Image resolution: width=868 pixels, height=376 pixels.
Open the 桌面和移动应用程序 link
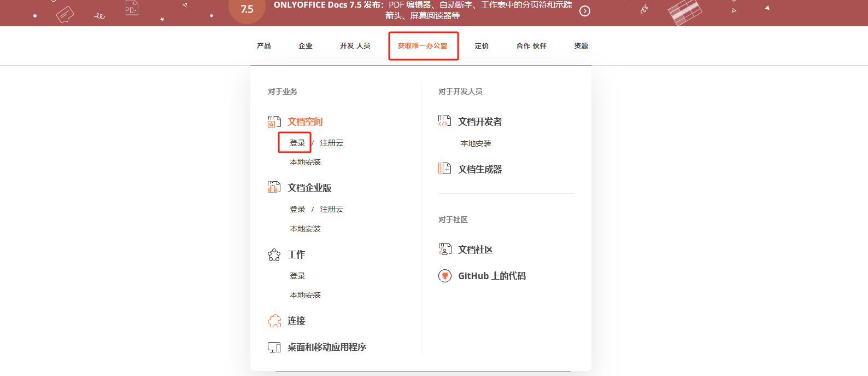pyautogui.click(x=327, y=347)
